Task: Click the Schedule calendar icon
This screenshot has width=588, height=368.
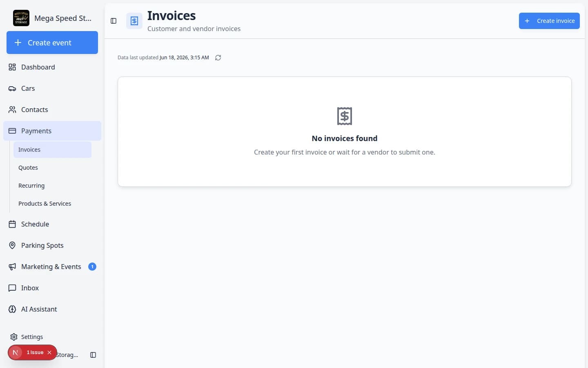Action: [x=12, y=224]
